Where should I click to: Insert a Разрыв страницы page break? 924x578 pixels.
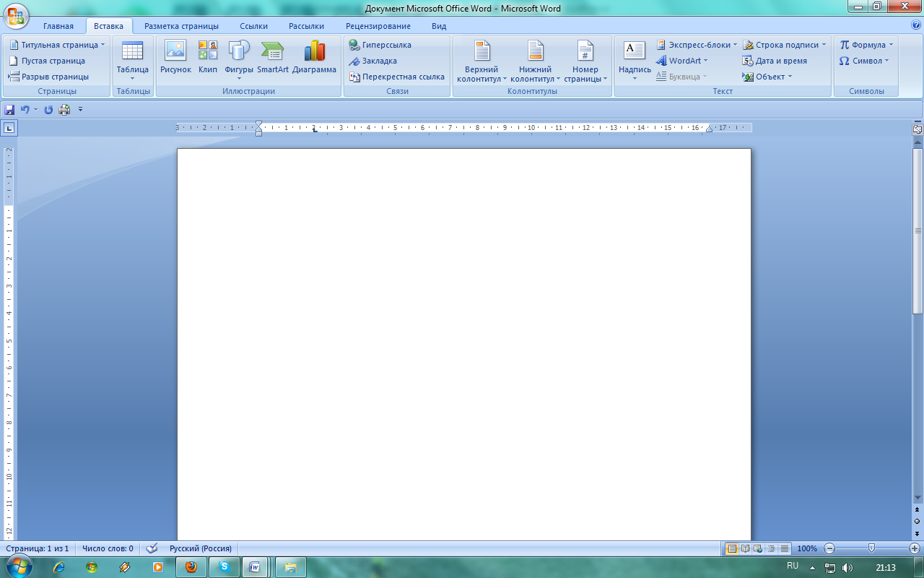pos(48,77)
